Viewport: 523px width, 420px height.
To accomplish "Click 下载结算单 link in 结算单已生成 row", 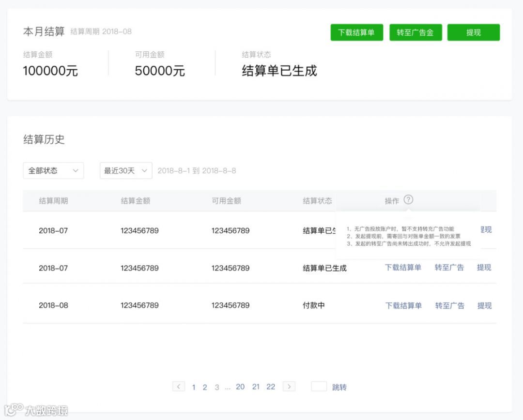I will click(403, 267).
